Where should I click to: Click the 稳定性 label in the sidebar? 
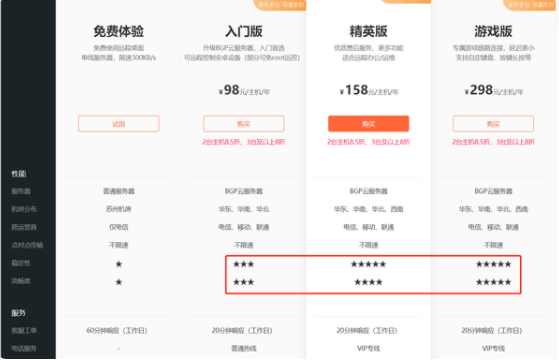tap(21, 263)
